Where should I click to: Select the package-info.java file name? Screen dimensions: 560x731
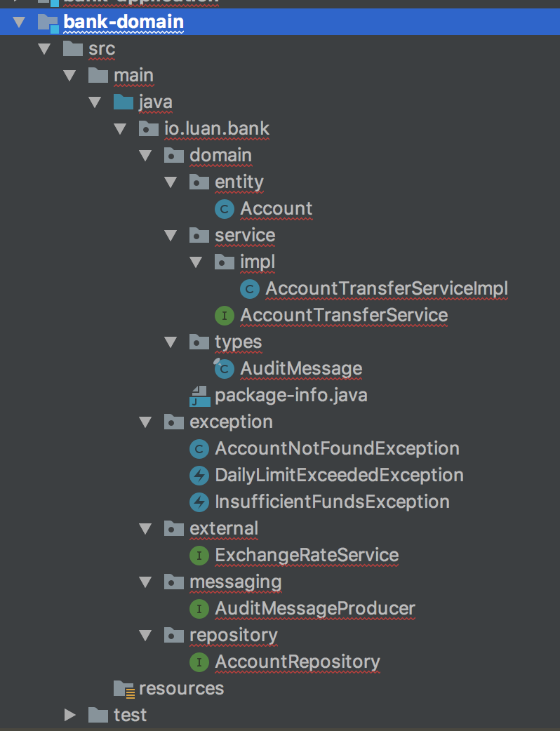pyautogui.click(x=291, y=396)
